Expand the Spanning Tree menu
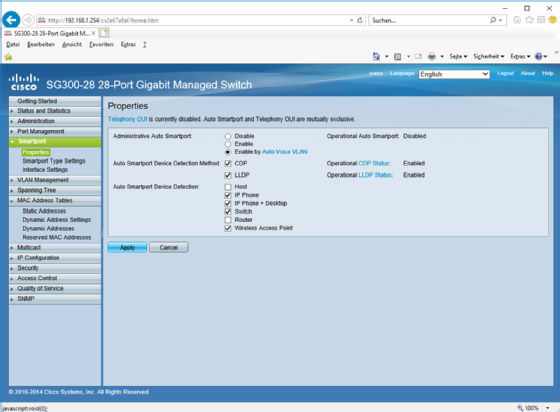The width and height of the screenshot is (560, 412). coord(55,190)
